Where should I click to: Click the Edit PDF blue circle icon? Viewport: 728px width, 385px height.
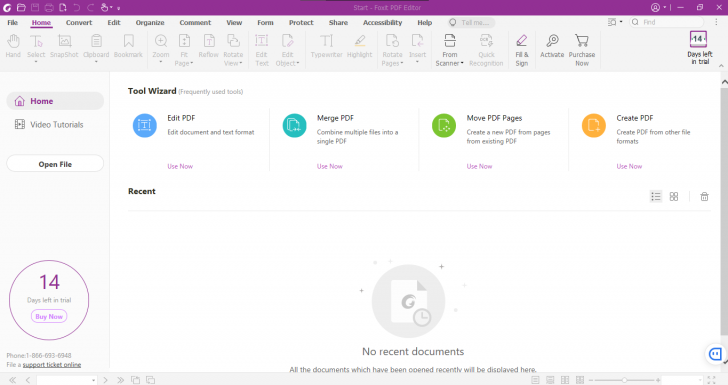point(144,125)
